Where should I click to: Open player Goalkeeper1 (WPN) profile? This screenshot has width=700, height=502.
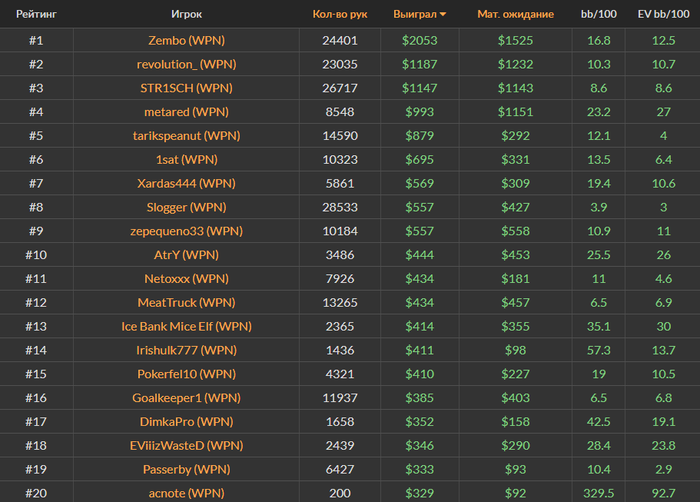pos(187,398)
